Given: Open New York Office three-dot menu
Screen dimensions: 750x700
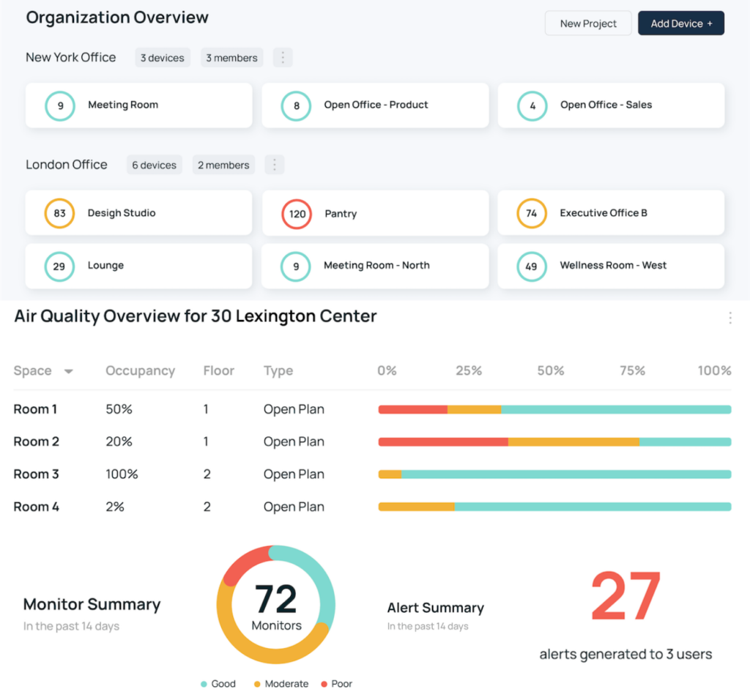Looking at the screenshot, I should click(x=283, y=58).
